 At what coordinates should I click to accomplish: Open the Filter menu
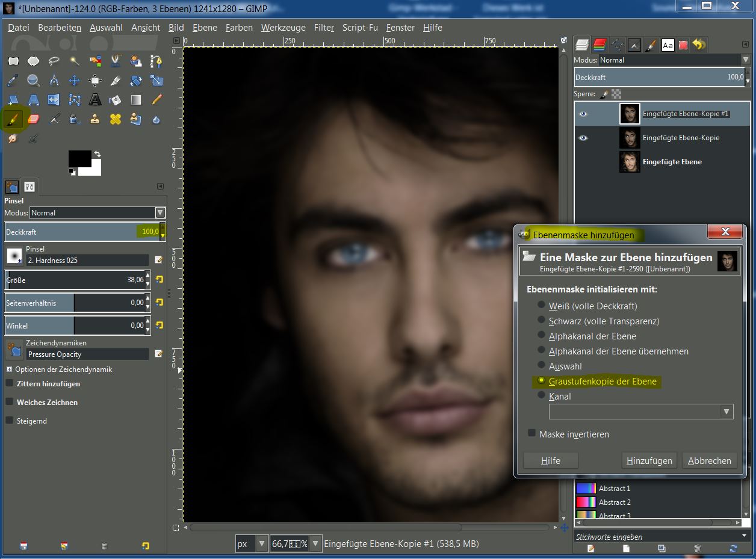(x=324, y=28)
